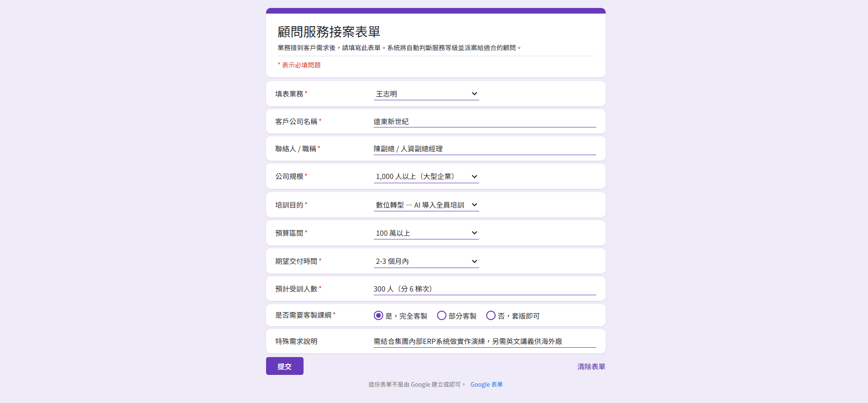
Task: Click the disclaimer 這份表單不是由 Google 建立或認可
Action: coord(417,384)
